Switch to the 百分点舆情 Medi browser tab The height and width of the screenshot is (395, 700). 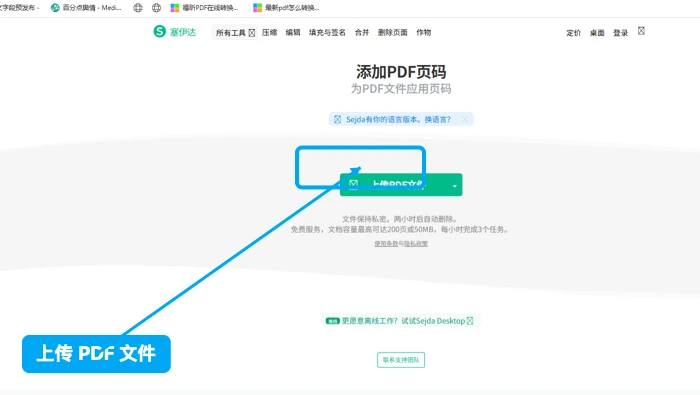click(x=86, y=8)
